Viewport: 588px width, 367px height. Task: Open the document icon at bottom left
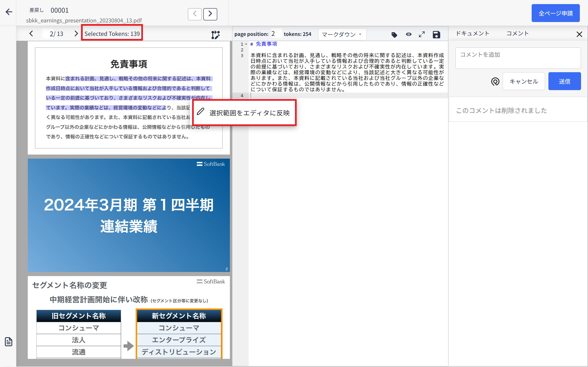[9, 342]
